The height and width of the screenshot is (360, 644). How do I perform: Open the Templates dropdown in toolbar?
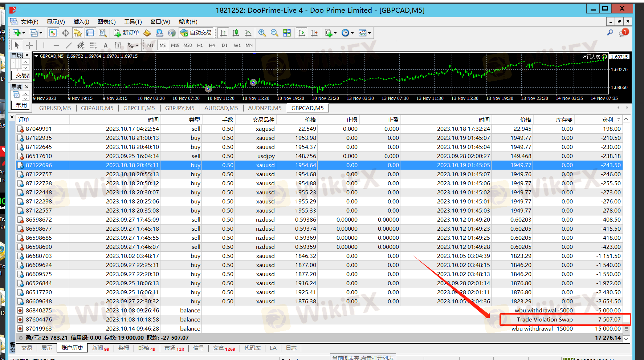pos(364,33)
